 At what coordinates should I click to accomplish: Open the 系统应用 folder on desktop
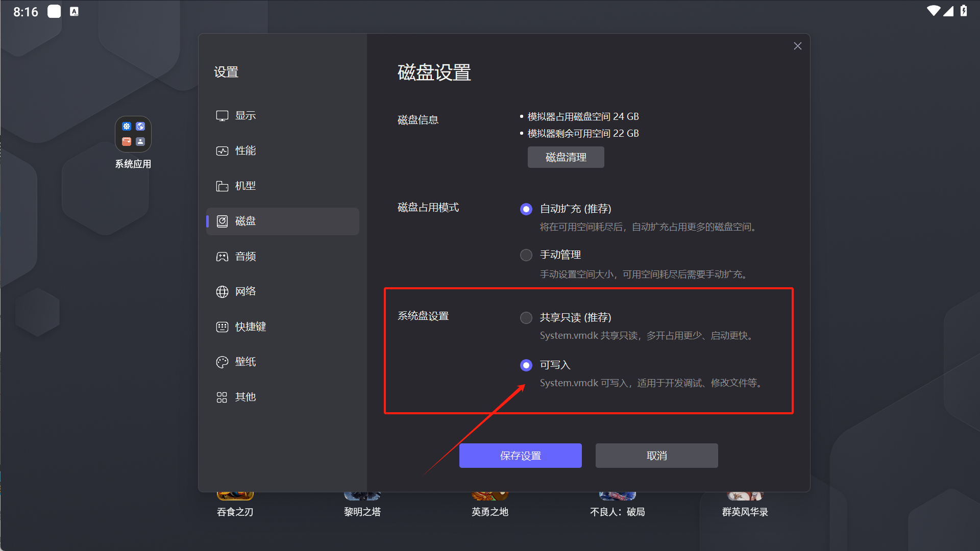(133, 135)
